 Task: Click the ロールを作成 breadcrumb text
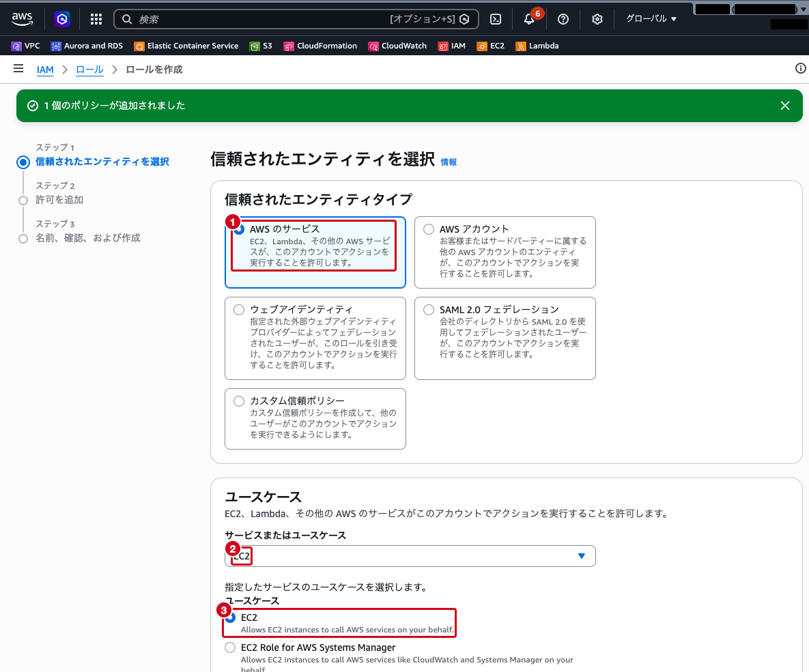(154, 70)
